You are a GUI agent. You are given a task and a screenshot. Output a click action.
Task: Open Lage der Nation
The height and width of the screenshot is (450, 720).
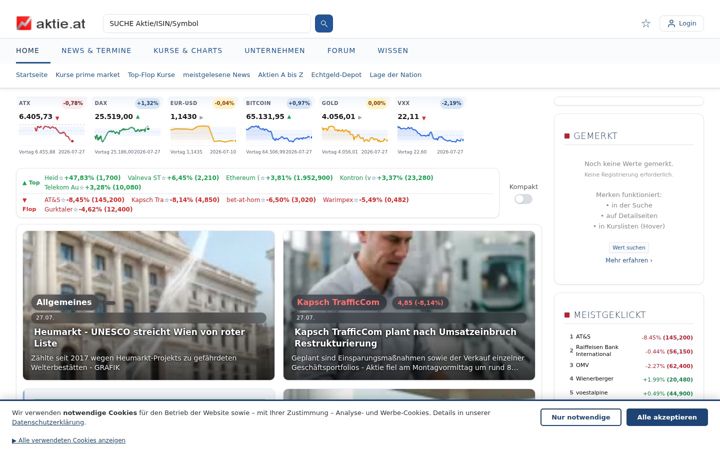395,74
